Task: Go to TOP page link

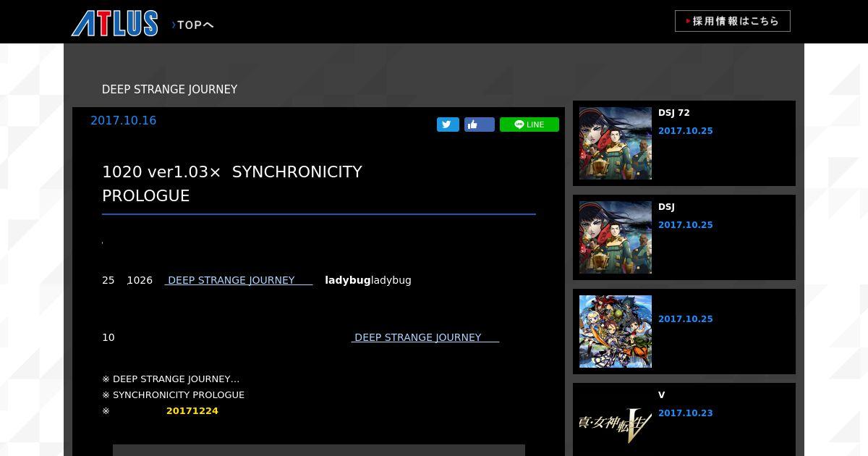Action: (192, 25)
